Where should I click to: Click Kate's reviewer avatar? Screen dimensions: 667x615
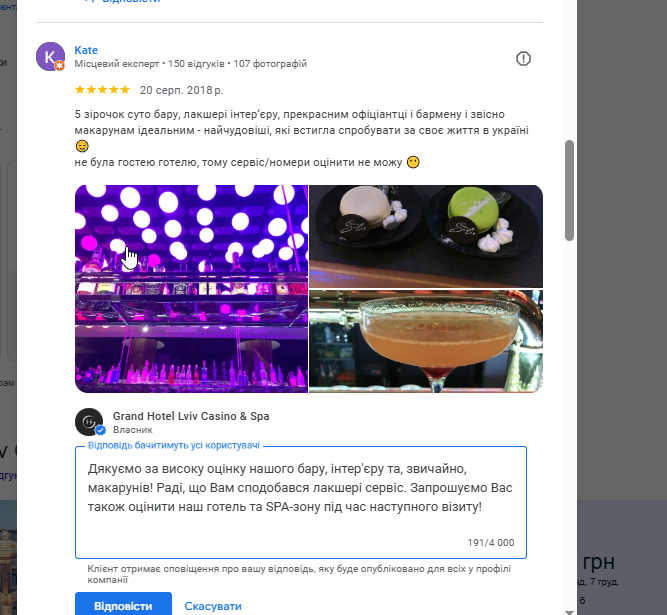coord(50,57)
